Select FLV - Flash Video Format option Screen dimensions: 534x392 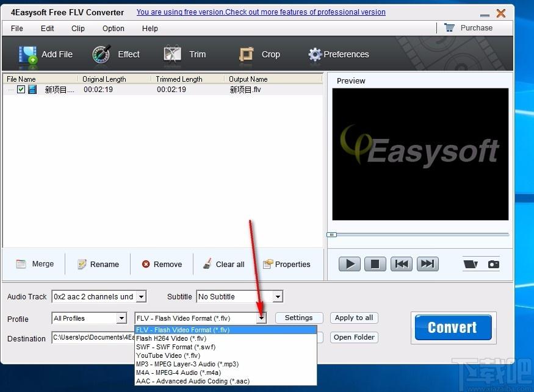[226, 330]
